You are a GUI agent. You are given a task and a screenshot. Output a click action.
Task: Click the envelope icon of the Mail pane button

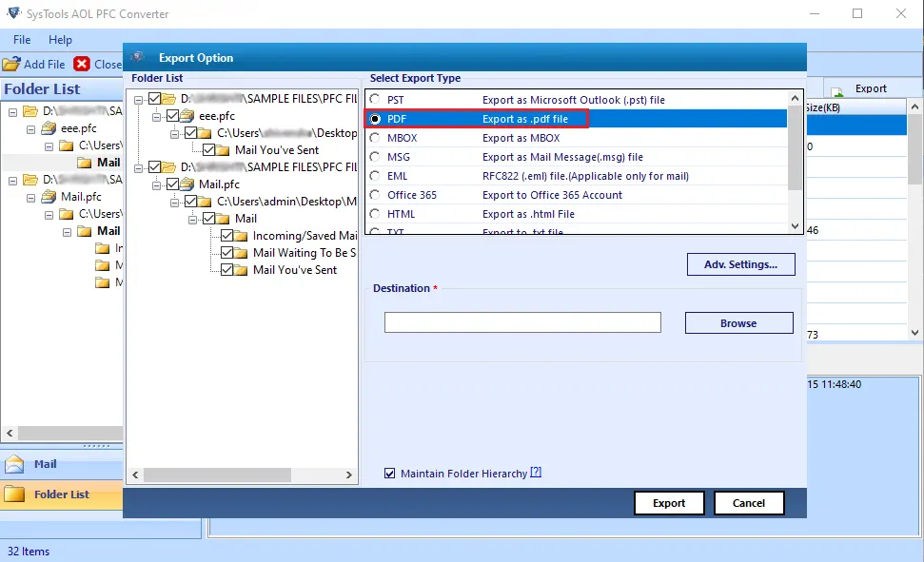(14, 464)
